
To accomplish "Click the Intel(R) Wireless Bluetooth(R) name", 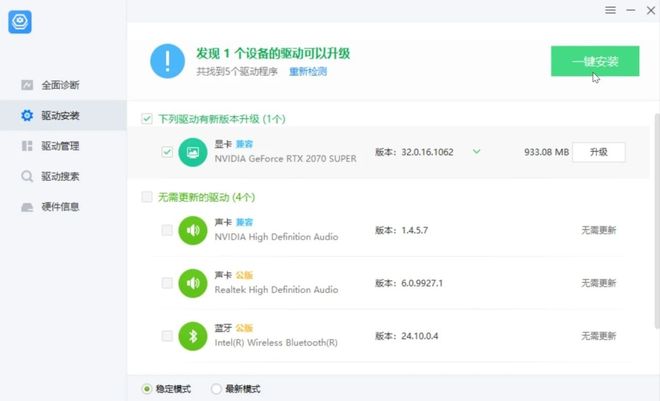I will coord(276,343).
